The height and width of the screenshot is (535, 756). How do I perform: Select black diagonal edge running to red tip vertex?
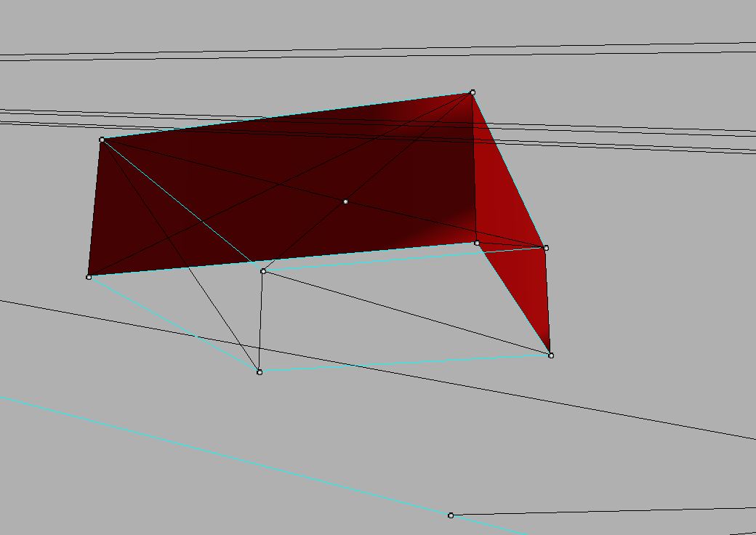click(407, 313)
